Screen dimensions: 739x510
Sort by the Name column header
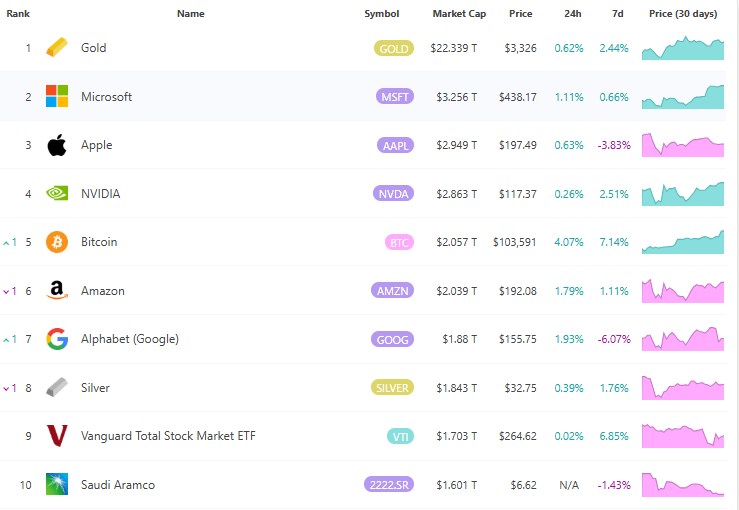pos(191,14)
